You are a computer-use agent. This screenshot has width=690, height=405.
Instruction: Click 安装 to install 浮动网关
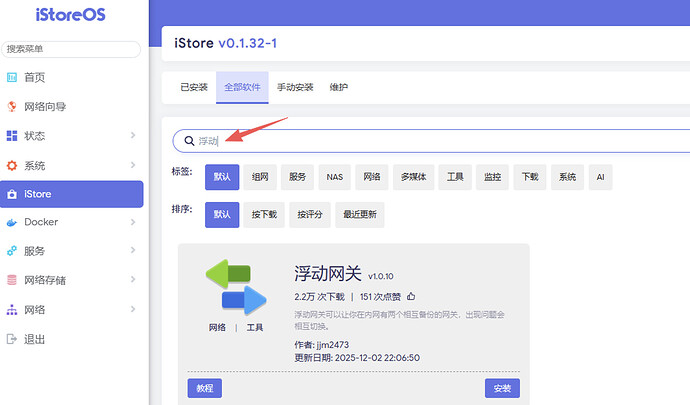click(502, 388)
